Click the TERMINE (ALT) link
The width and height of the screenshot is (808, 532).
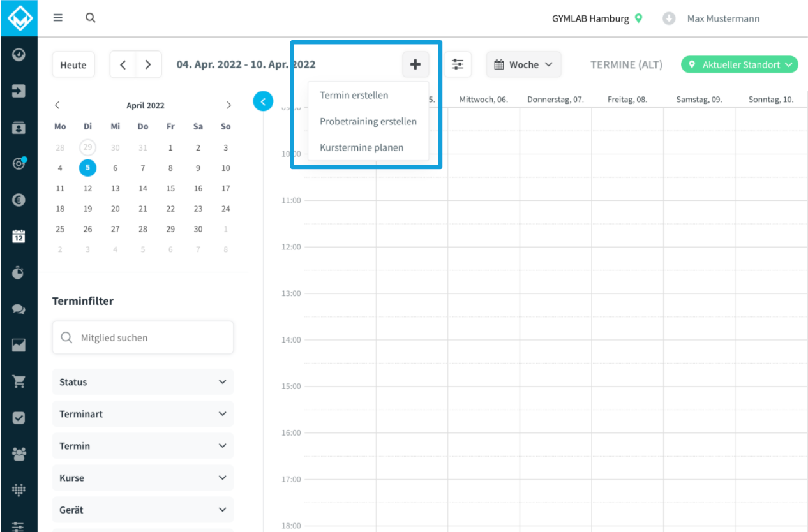627,64
